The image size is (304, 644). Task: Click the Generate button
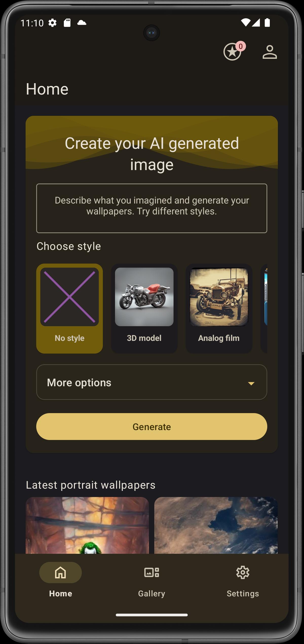[x=151, y=427]
